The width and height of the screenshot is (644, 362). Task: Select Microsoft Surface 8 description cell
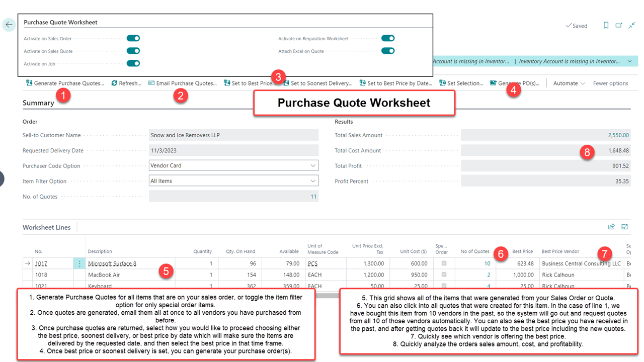pos(130,263)
